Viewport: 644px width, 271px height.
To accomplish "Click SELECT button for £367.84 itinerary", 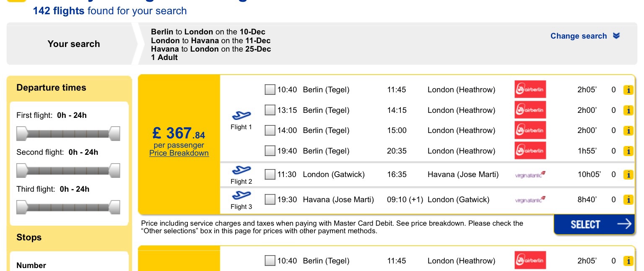I will [x=594, y=224].
